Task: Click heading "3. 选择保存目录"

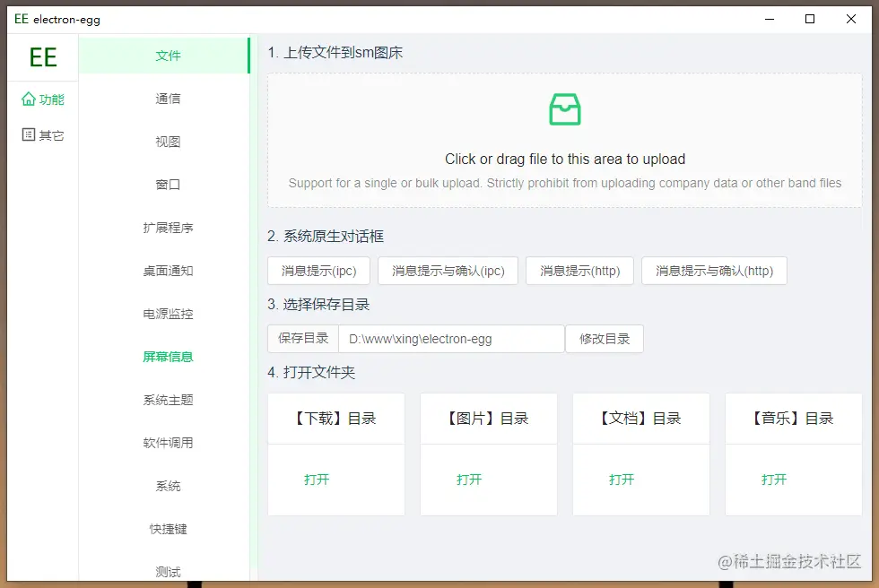Action: 318,305
